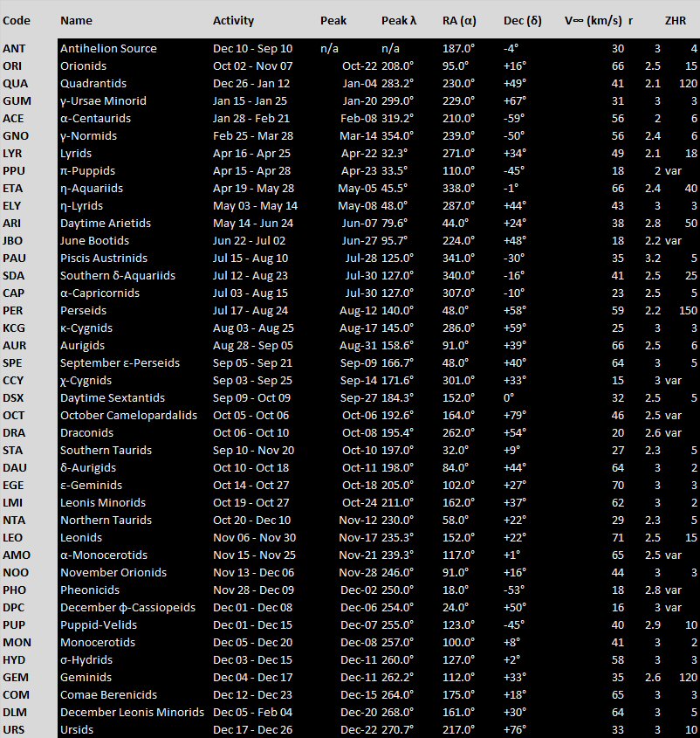Click the ZHR column header

point(675,20)
